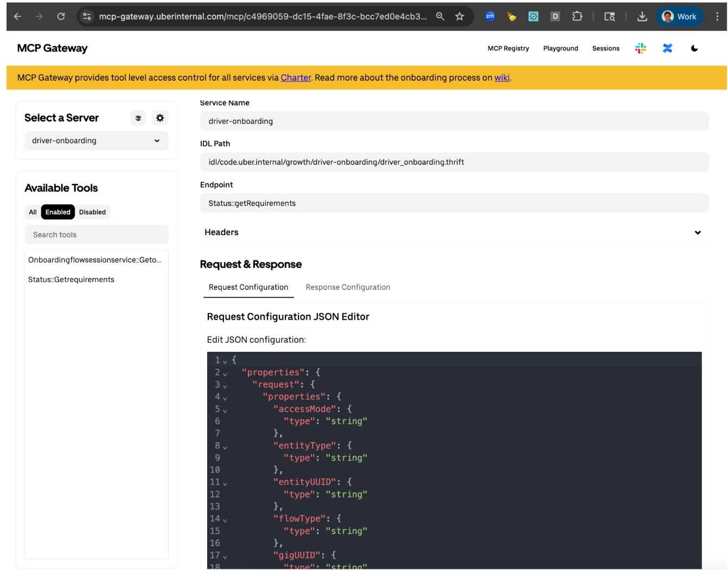Open the Slack icon in the header
728x570 pixels.
pos(641,48)
